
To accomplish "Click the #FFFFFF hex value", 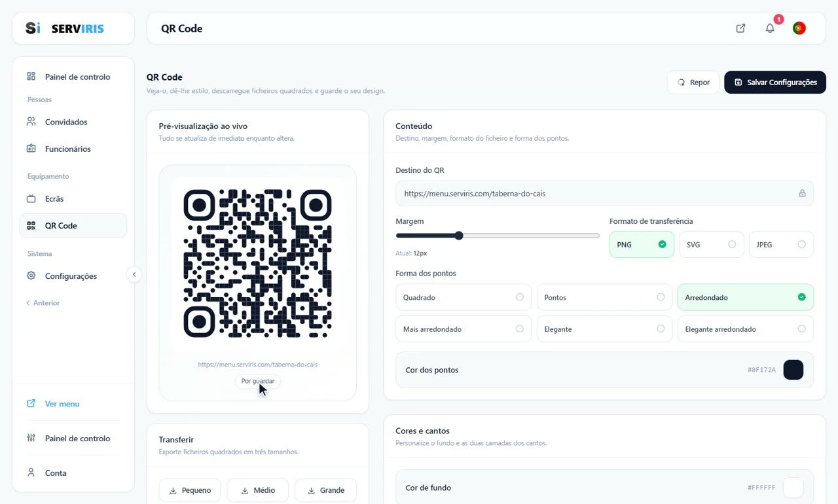I will coord(761,488).
